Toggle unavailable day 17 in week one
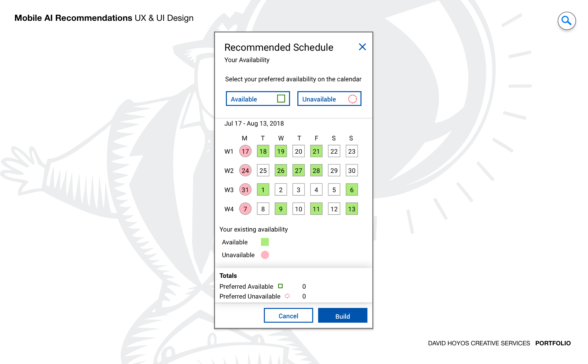The image size is (588, 364). [x=245, y=151]
